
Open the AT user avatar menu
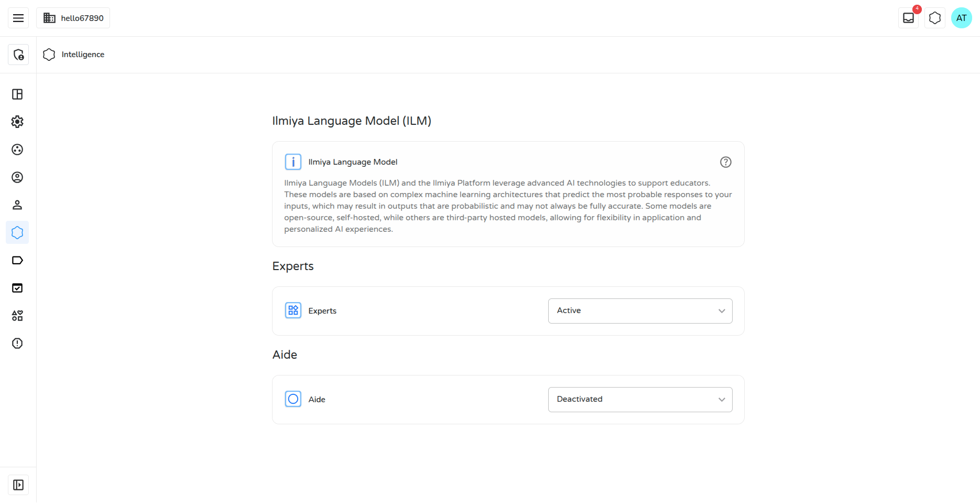(x=962, y=18)
